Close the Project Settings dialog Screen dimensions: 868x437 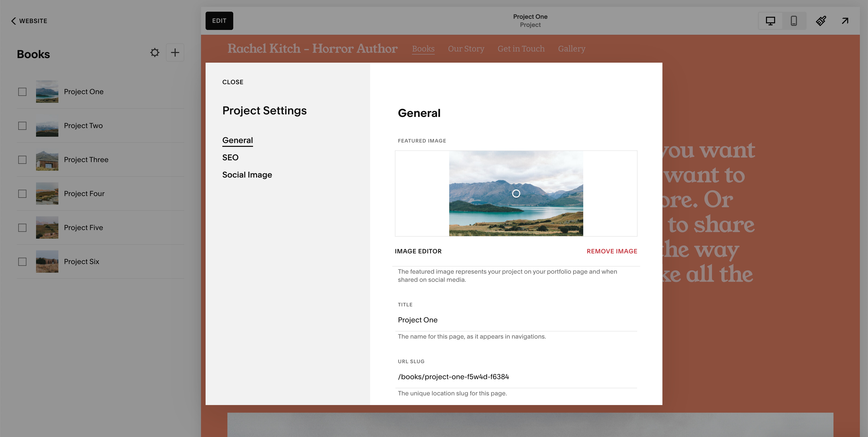[x=232, y=82]
